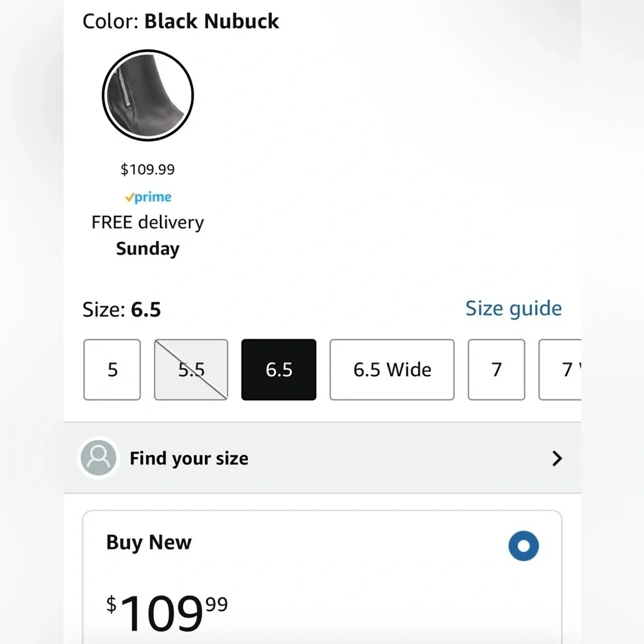
Task: Choose size 7
Action: [497, 370]
